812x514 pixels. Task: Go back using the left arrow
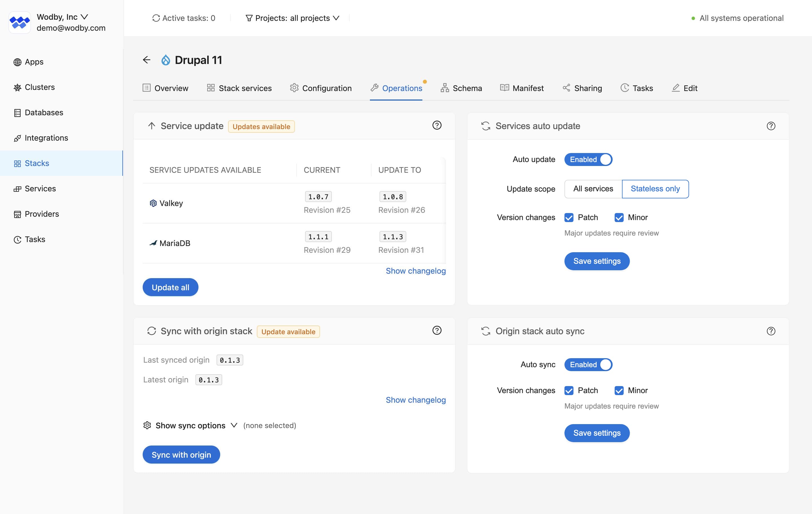[x=146, y=60]
